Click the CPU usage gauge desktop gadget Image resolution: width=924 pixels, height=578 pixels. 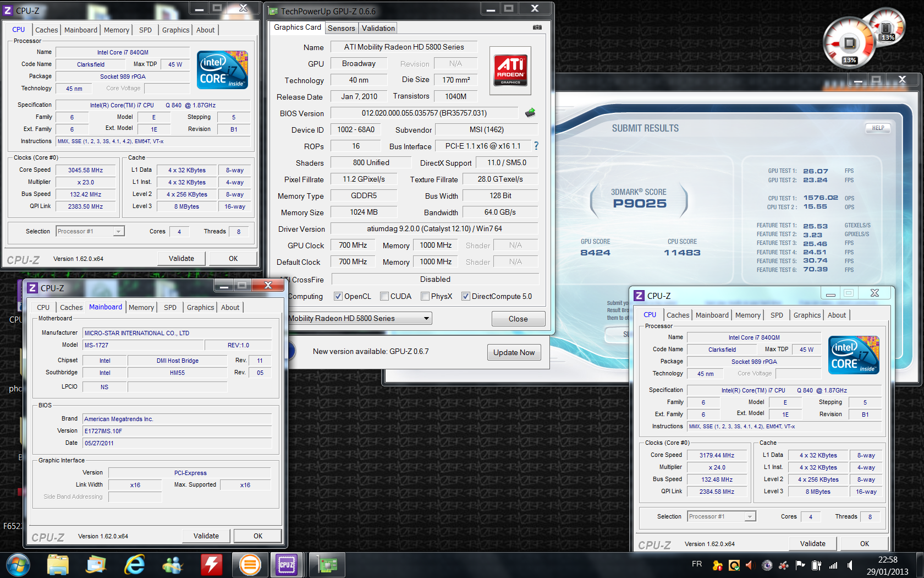[x=849, y=43]
